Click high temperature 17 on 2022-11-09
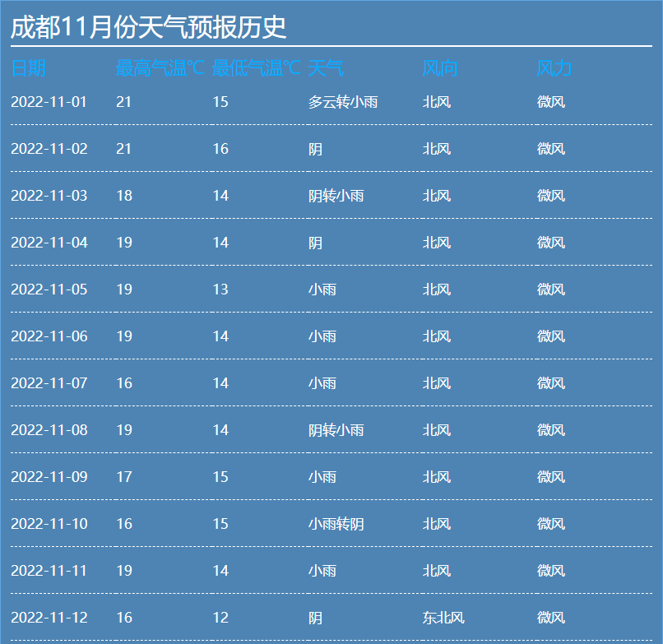663x644 pixels. click(x=124, y=477)
